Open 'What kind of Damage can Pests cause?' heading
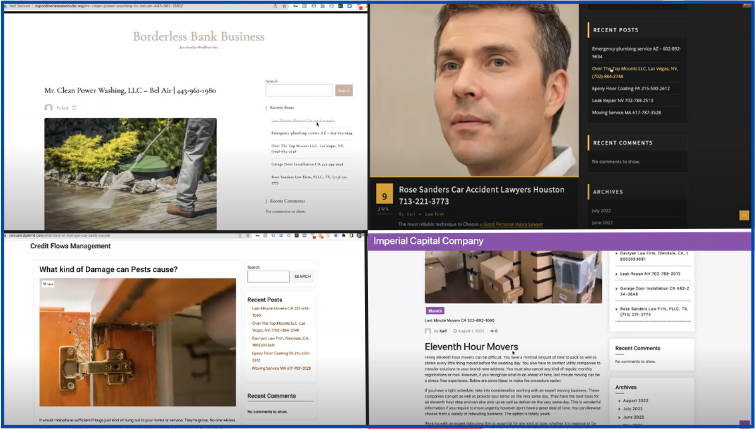 tap(108, 270)
